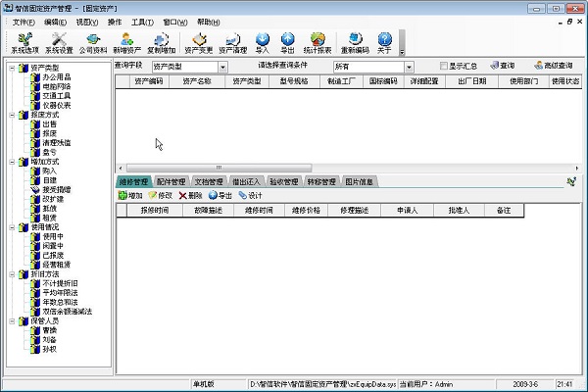The width and height of the screenshot is (588, 392).
Task: Switch to the 文档管理 tab
Action: click(209, 182)
